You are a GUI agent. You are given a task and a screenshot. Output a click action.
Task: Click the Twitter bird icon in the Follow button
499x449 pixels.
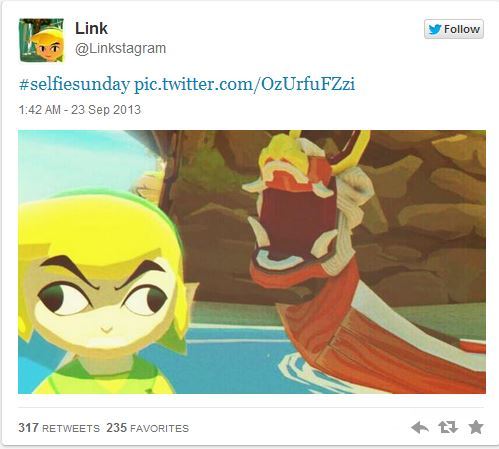pos(435,29)
